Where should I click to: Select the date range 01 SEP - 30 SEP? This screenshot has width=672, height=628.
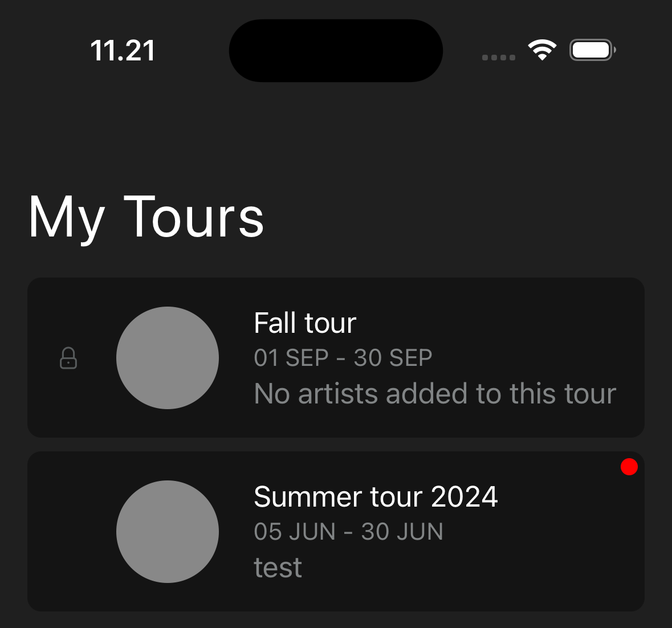[x=343, y=358]
